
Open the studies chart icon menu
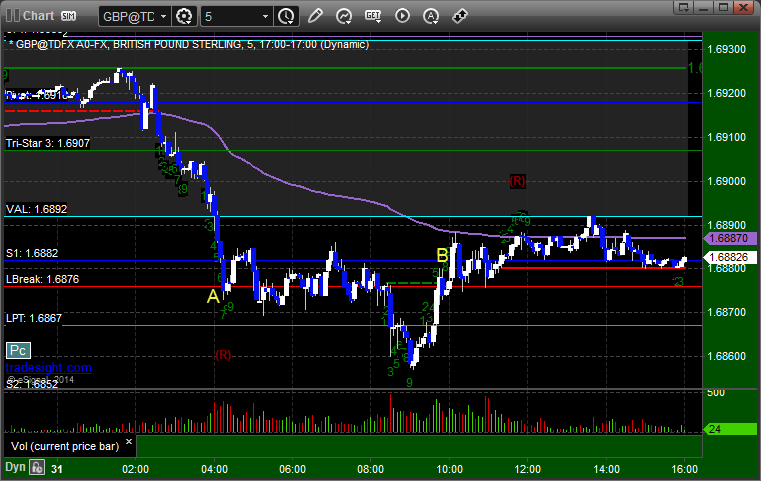tap(344, 16)
